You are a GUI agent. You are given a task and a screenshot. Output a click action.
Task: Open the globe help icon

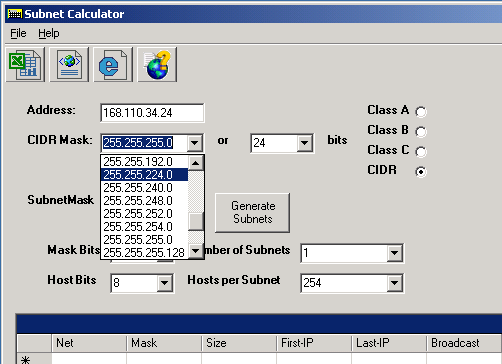pos(157,65)
